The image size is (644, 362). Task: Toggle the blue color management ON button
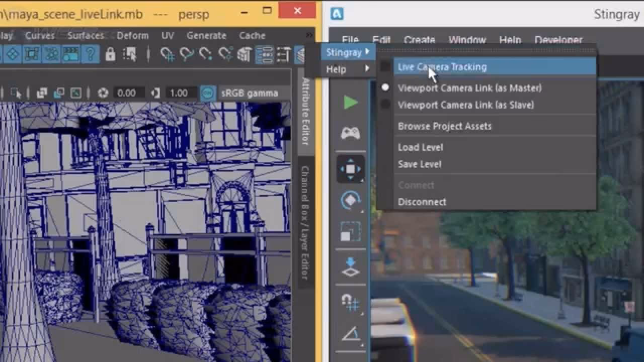point(208,93)
